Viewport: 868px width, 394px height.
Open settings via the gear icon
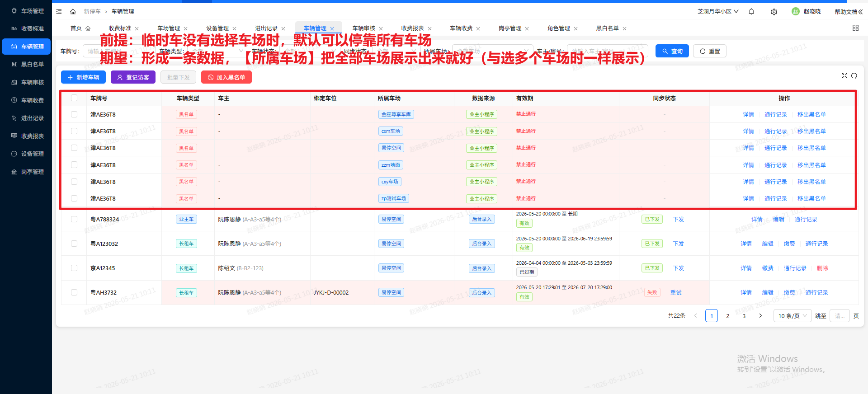pyautogui.click(x=774, y=12)
